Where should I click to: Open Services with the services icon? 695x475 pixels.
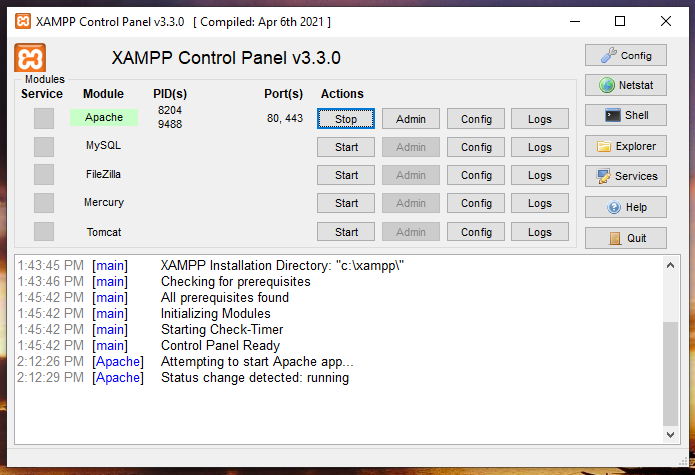tap(625, 176)
